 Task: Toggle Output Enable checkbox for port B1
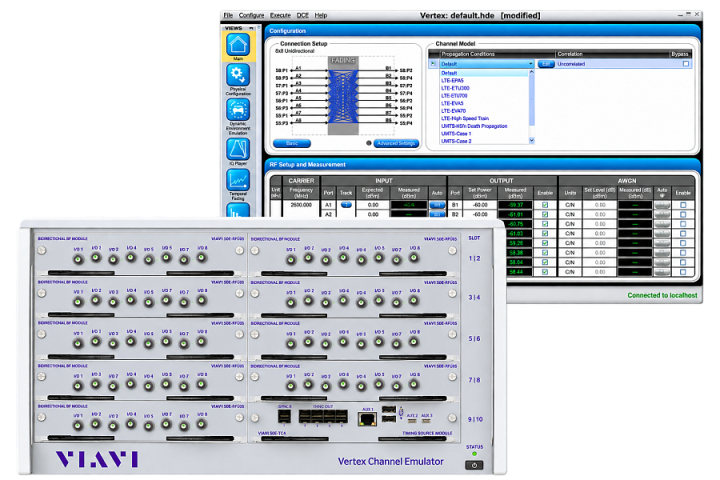[x=545, y=205]
